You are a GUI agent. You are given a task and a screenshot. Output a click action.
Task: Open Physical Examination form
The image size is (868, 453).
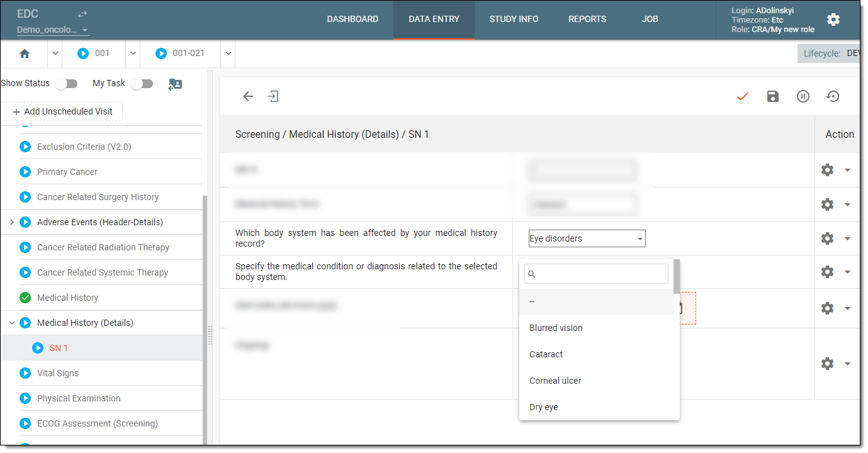tap(79, 398)
